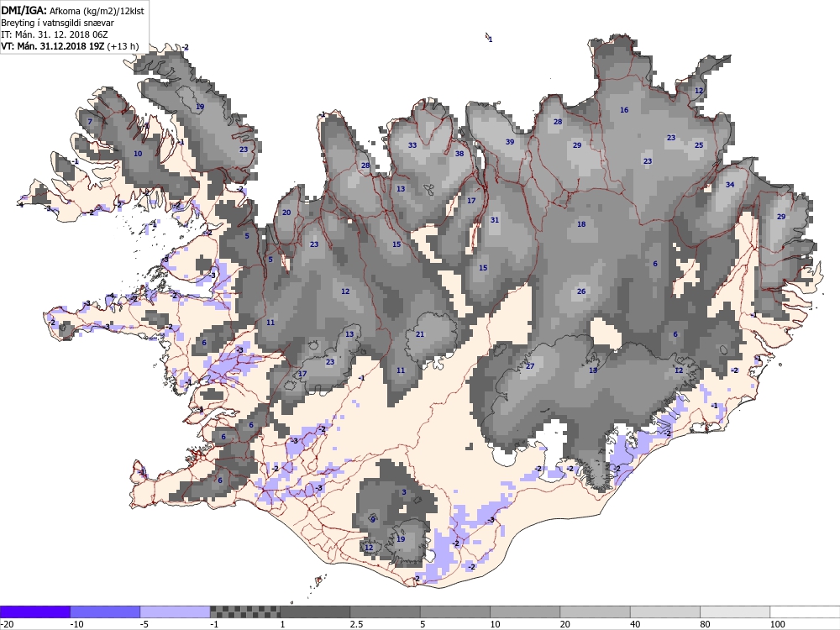This screenshot has width=840, height=630.
Task: Click the light gray 20 to 40 legend swatch
Action: pos(596,612)
